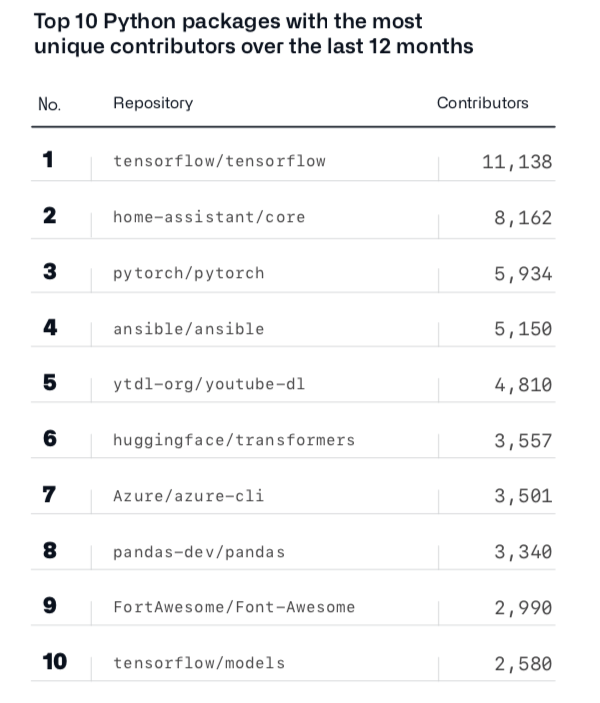
Task: Click the tensorflow/models repository name
Action: (199, 663)
